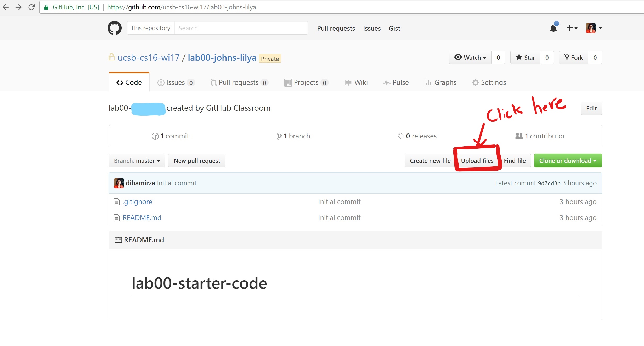Open the Projects tab
This screenshot has width=644, height=346.
tap(306, 82)
